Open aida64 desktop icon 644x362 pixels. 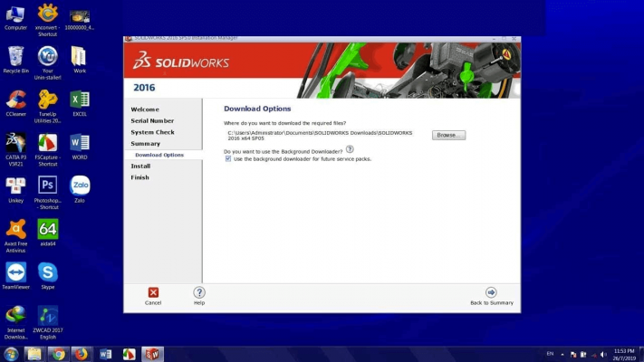tap(48, 230)
